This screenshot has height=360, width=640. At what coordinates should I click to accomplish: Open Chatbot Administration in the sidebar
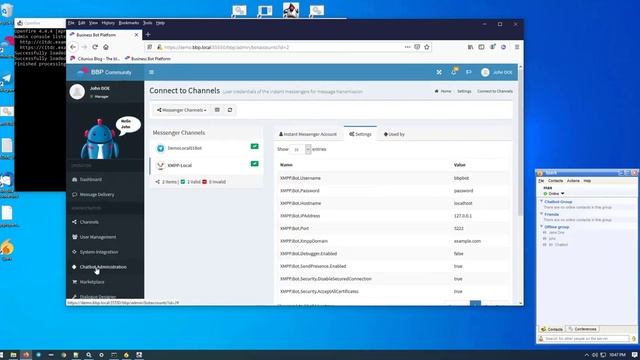pyautogui.click(x=103, y=267)
